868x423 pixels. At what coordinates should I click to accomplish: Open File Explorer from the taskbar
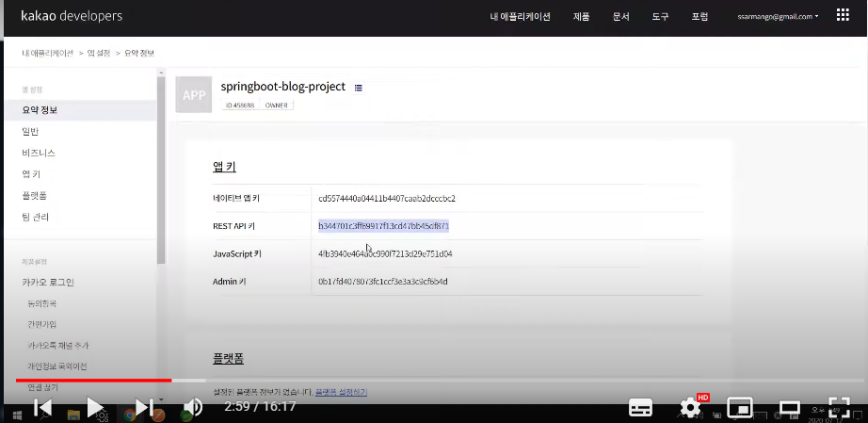pyautogui.click(x=73, y=415)
